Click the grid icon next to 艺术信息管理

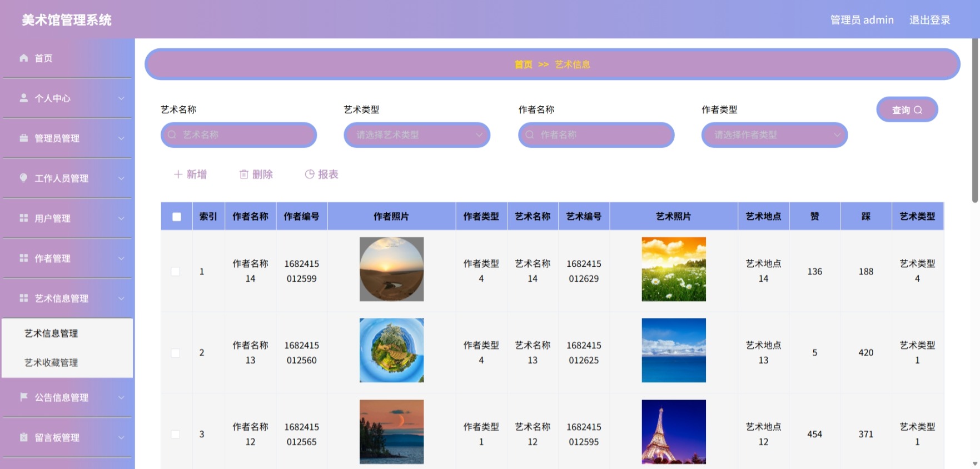[x=23, y=298]
